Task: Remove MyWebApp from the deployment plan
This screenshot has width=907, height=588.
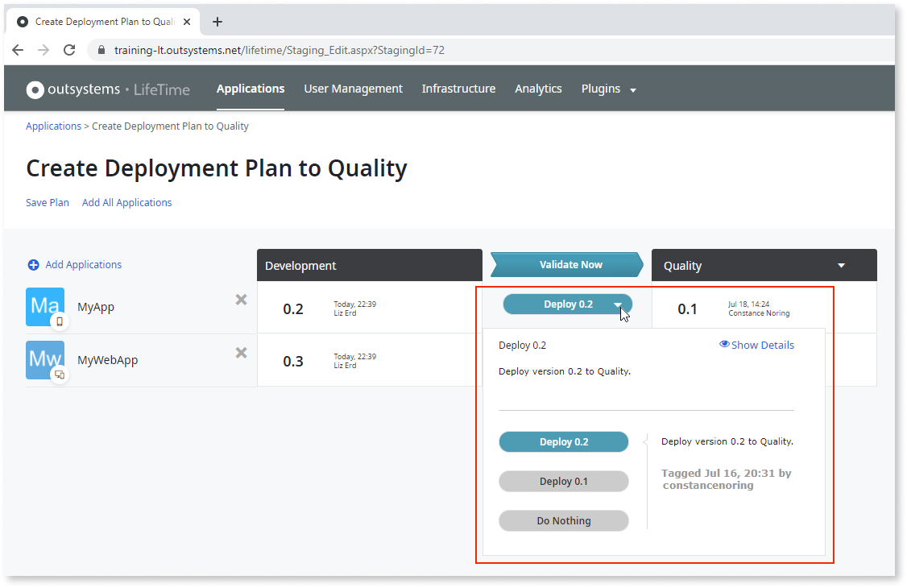Action: [x=240, y=352]
